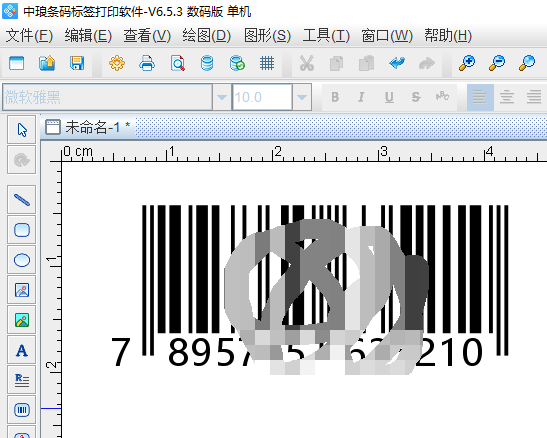This screenshot has width=547, height=438.
Task: Zoom in with the plus magnifier
Action: (467, 63)
